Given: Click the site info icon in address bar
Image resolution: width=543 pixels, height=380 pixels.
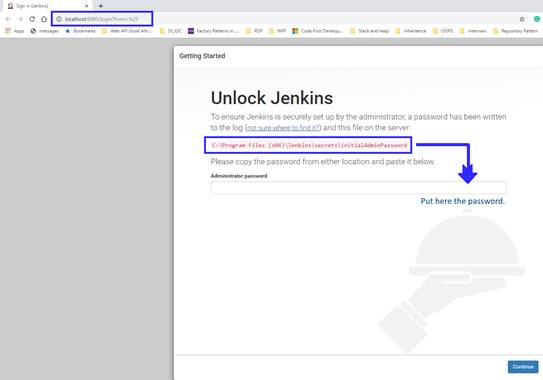Looking at the screenshot, I should 59,19.
